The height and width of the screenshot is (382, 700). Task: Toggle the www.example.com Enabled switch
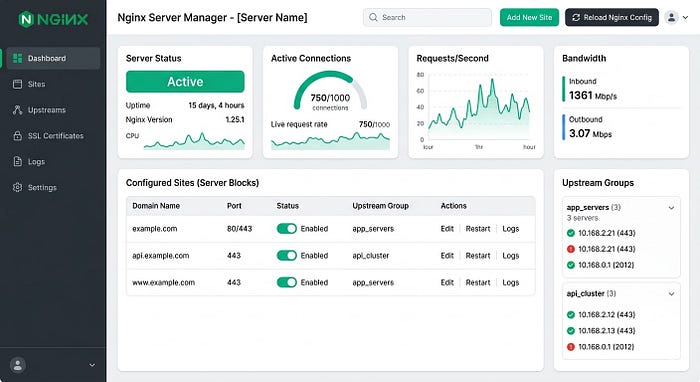point(287,282)
